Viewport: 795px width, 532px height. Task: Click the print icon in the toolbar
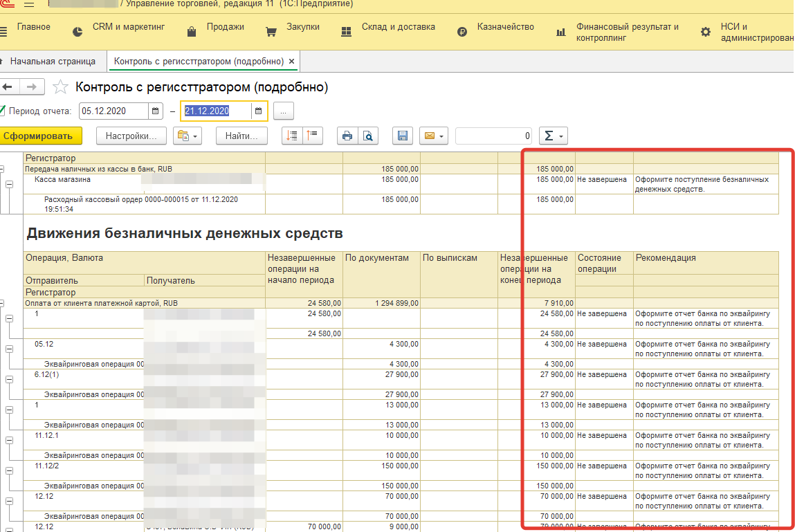tap(347, 136)
